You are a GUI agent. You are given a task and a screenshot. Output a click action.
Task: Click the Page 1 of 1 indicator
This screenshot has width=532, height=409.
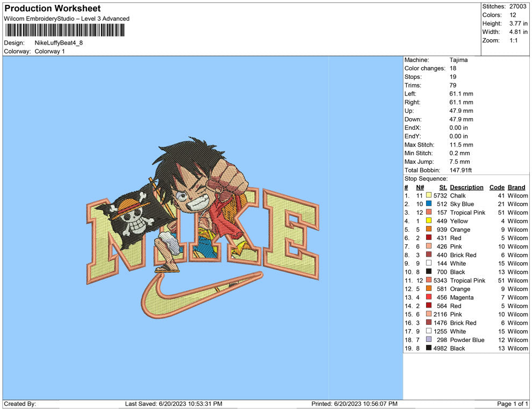pos(512,404)
